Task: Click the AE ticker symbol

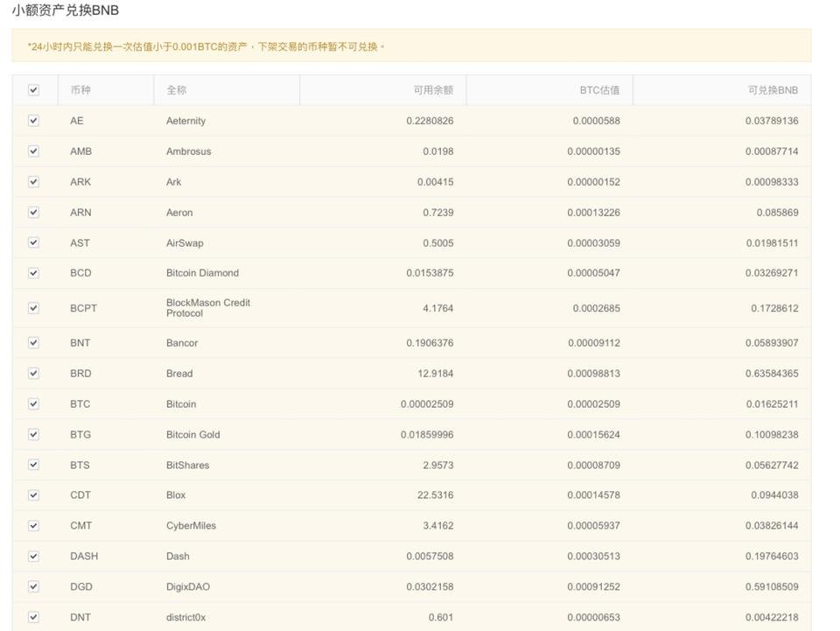Action: pos(77,121)
